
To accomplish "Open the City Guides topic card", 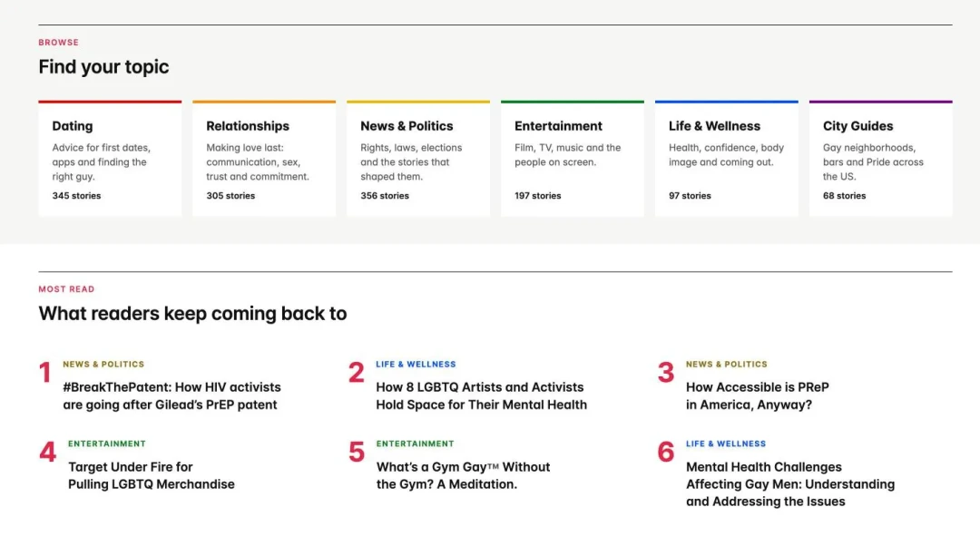I will 880,159.
